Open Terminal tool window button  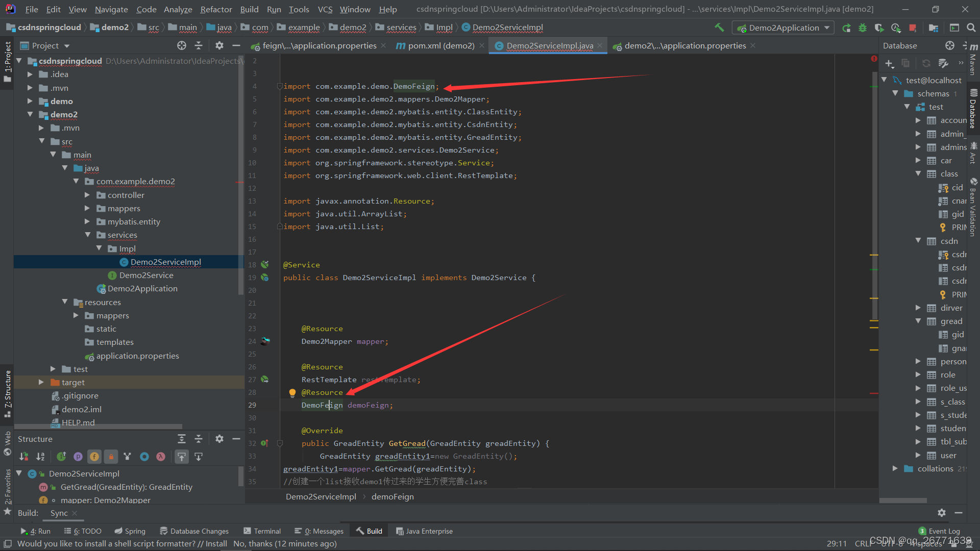[x=262, y=531]
